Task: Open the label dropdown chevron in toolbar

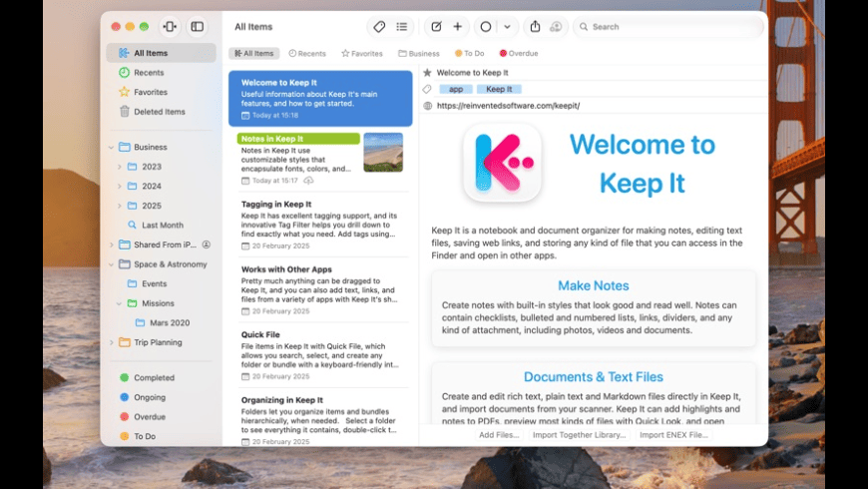Action: pyautogui.click(x=507, y=27)
